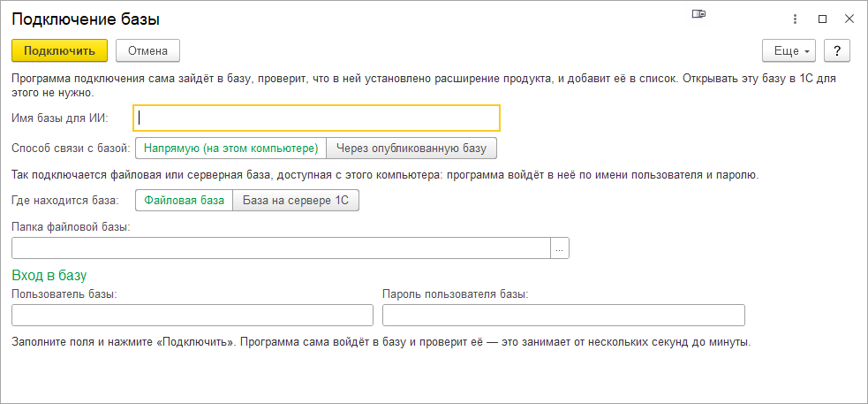868x404 pixels.
Task: Close the Подключение базы window
Action: click(849, 19)
